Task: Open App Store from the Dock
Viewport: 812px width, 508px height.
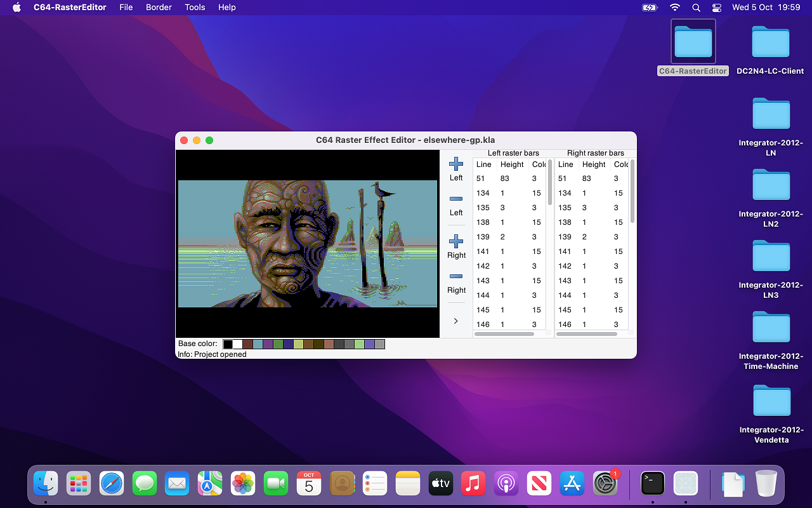Action: click(x=572, y=484)
